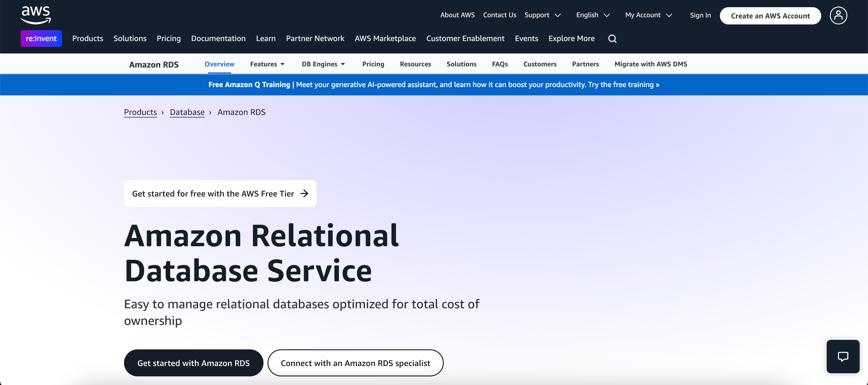Image resolution: width=868 pixels, height=385 pixels.
Task: Click Get started for free with AWS Free Tier
Action: click(220, 193)
